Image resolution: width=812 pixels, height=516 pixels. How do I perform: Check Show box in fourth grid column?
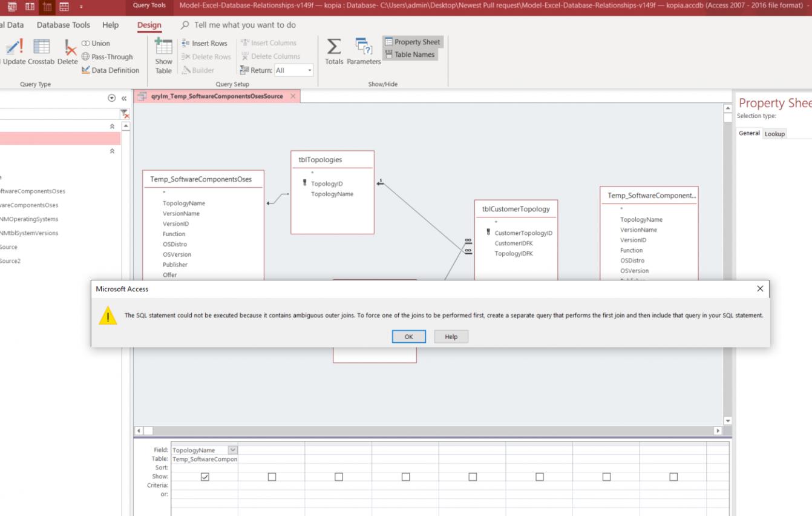tap(405, 477)
